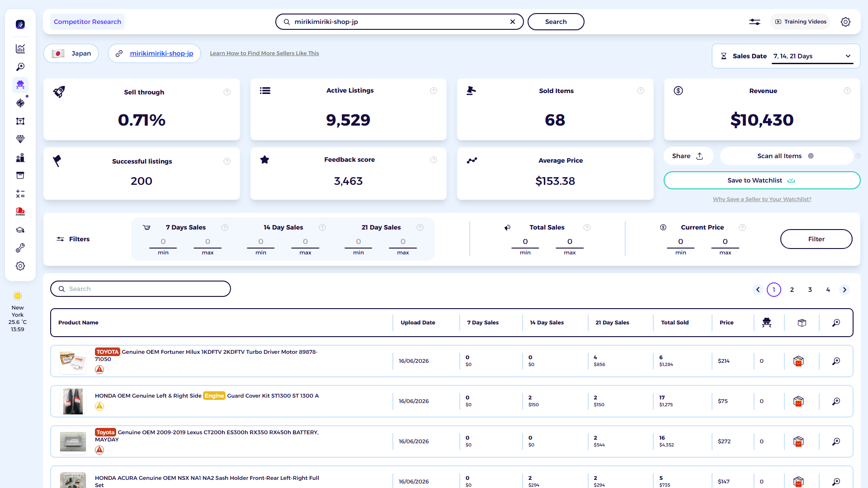Click Current Price min field
This screenshot has width=868, height=488.
point(681,242)
